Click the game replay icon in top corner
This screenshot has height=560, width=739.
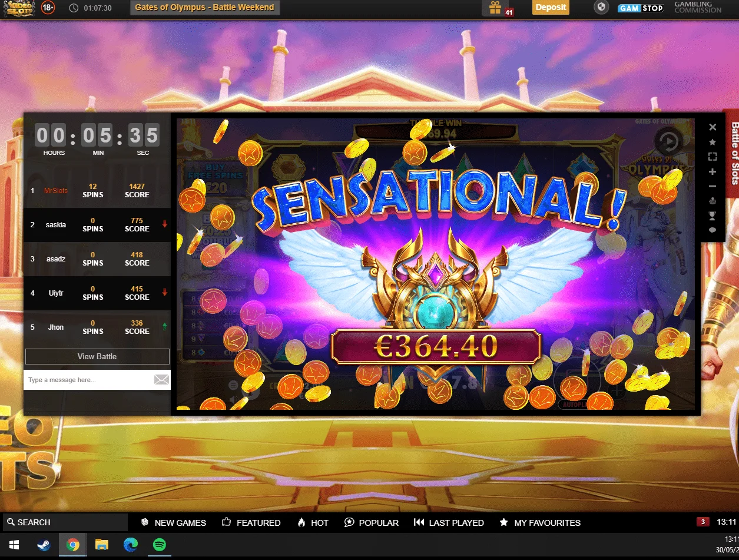[x=668, y=141]
